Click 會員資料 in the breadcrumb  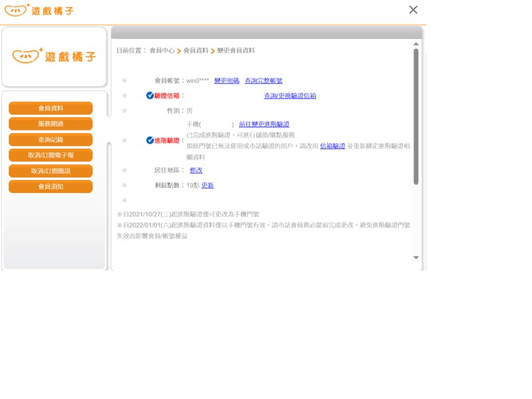(196, 50)
